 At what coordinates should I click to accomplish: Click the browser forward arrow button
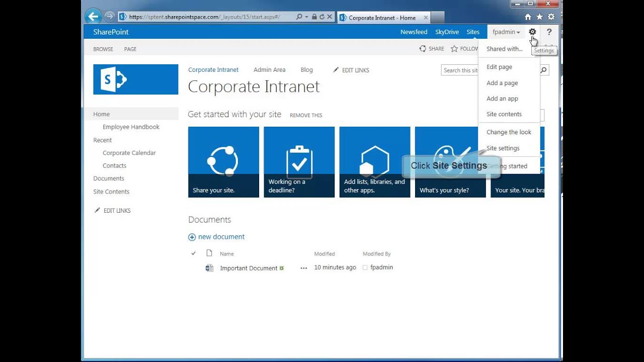pos(110,17)
